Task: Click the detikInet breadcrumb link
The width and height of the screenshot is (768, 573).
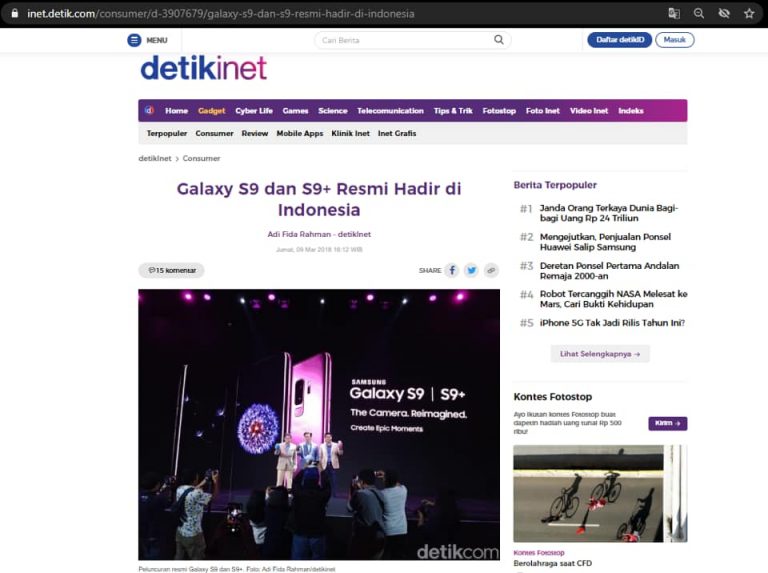Action: point(155,158)
